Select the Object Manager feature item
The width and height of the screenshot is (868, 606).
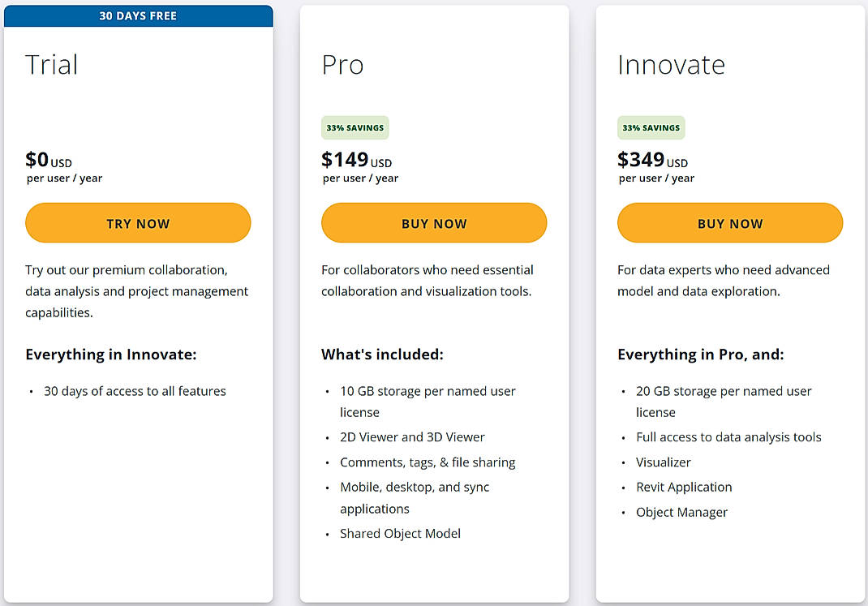(x=681, y=512)
